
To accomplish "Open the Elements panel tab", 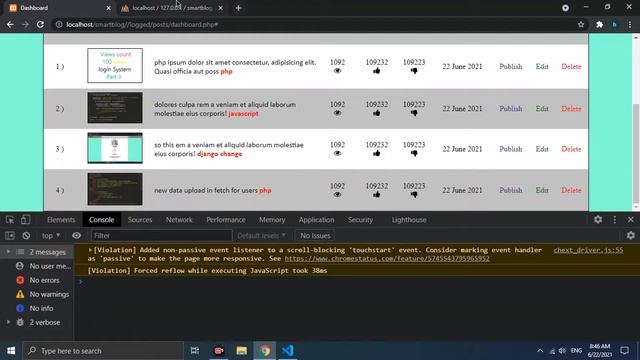I will point(61,220).
